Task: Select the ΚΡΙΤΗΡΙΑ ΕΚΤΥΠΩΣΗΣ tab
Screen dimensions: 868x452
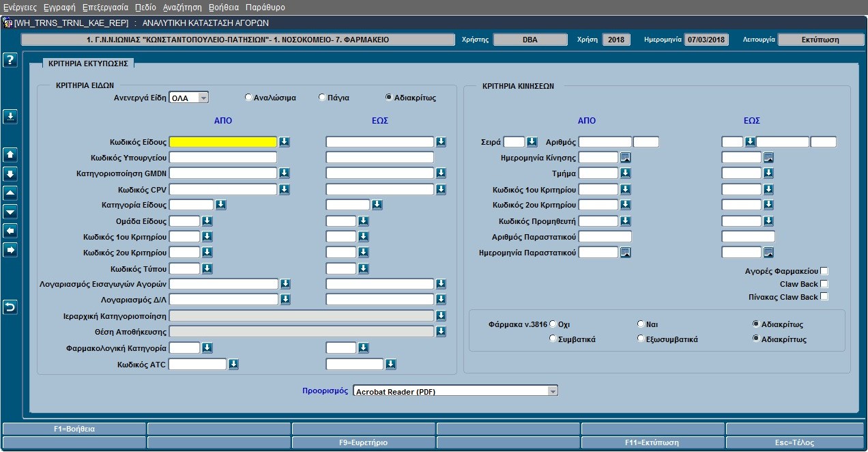Action: coord(89,63)
